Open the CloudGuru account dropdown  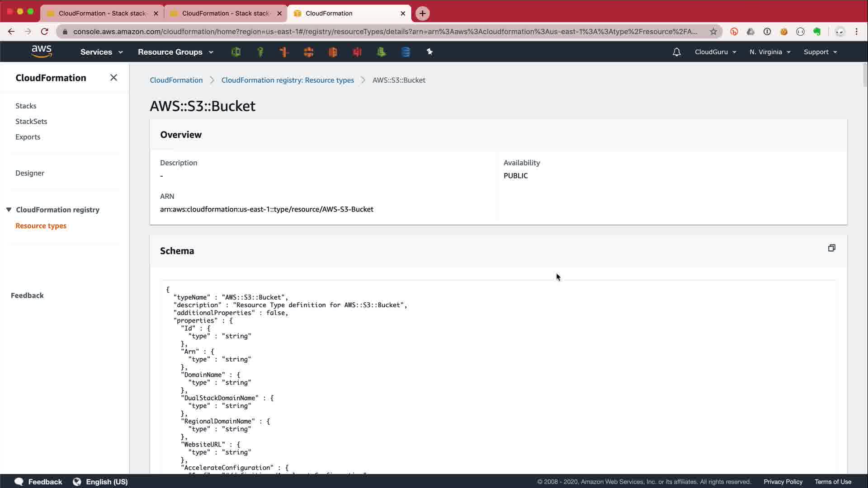coord(715,52)
